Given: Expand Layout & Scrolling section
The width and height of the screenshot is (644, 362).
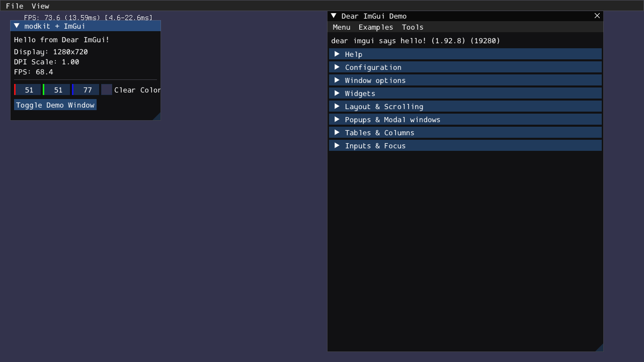Looking at the screenshot, I should [x=465, y=107].
